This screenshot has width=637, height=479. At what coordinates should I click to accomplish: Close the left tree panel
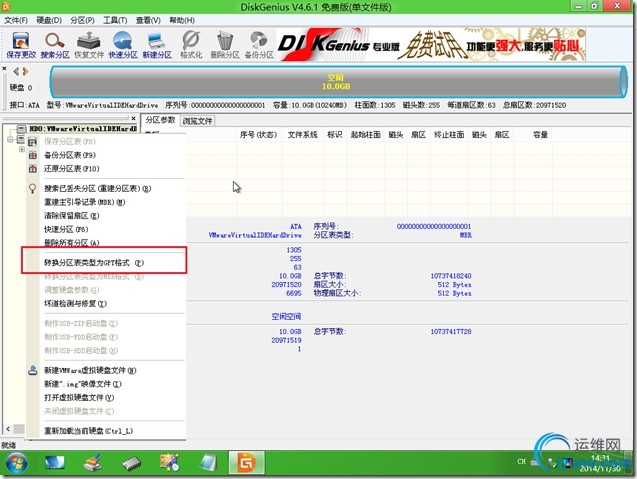[x=133, y=118]
